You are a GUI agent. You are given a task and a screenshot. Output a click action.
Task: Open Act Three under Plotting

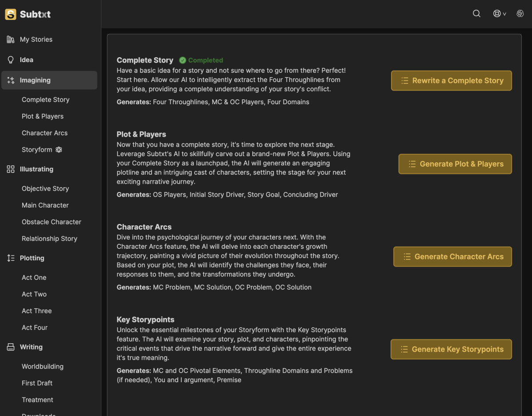[37, 311]
